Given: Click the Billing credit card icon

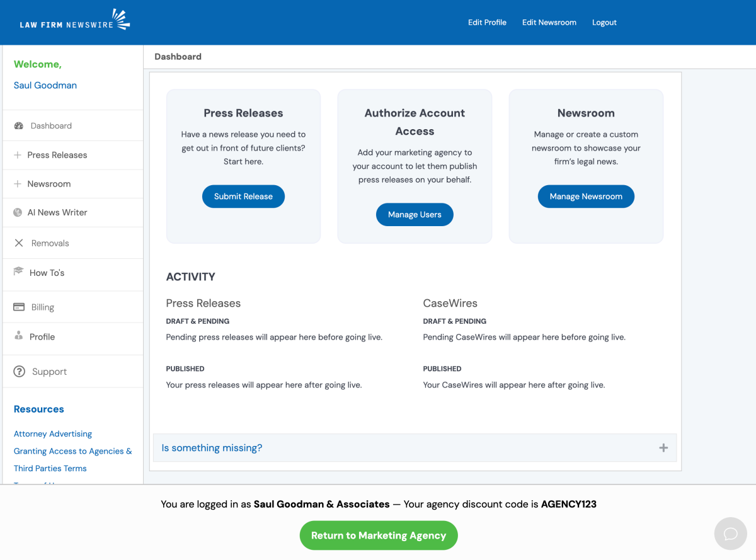Looking at the screenshot, I should [x=19, y=307].
